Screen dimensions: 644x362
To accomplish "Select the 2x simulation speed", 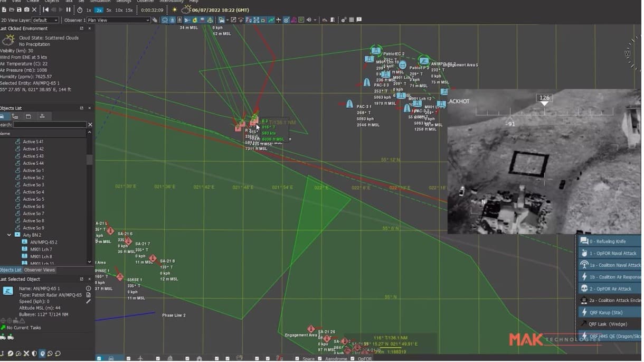I will coord(99,10).
